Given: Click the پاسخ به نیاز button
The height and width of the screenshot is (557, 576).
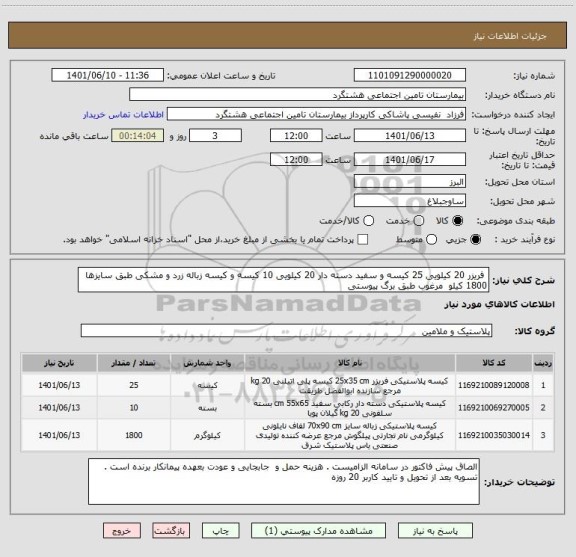Looking at the screenshot, I should pyautogui.click(x=435, y=531).
